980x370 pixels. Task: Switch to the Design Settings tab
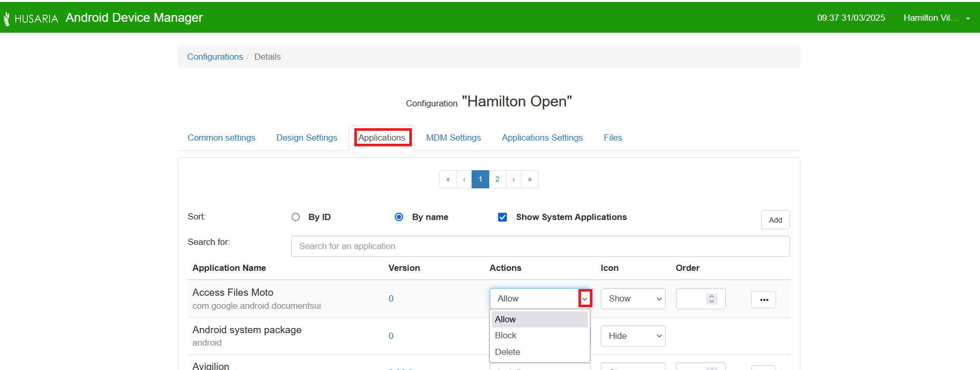(x=307, y=138)
